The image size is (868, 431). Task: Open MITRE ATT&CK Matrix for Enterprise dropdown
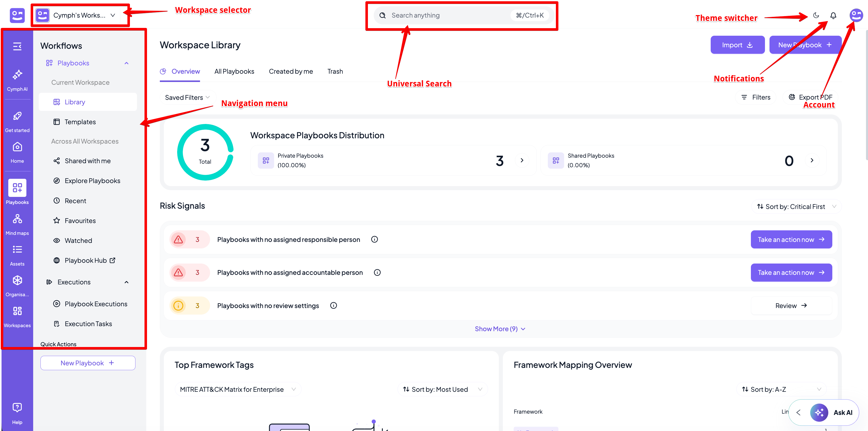[x=238, y=389]
